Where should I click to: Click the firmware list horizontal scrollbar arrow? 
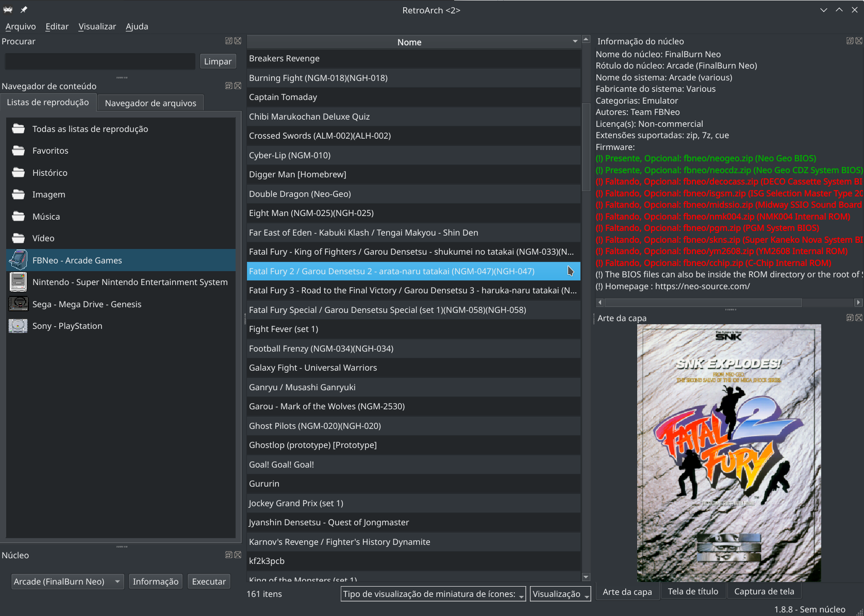coord(857,303)
